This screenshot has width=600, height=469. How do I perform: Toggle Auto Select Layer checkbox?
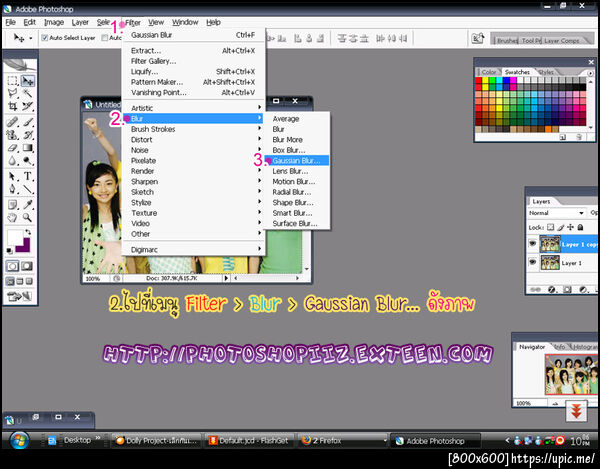point(44,38)
